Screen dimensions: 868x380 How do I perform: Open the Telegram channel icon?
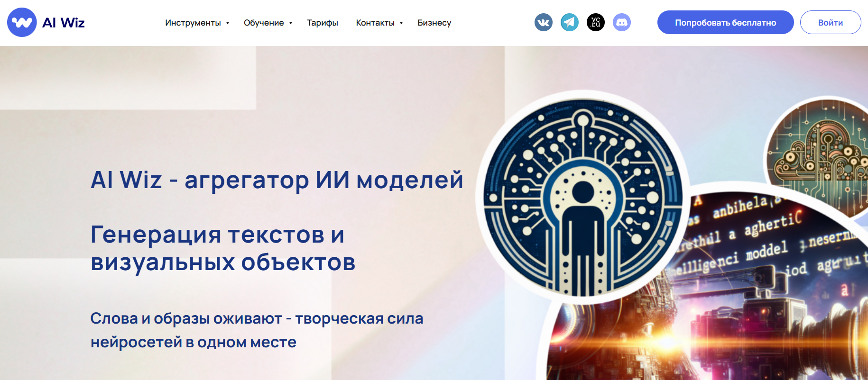click(x=570, y=22)
